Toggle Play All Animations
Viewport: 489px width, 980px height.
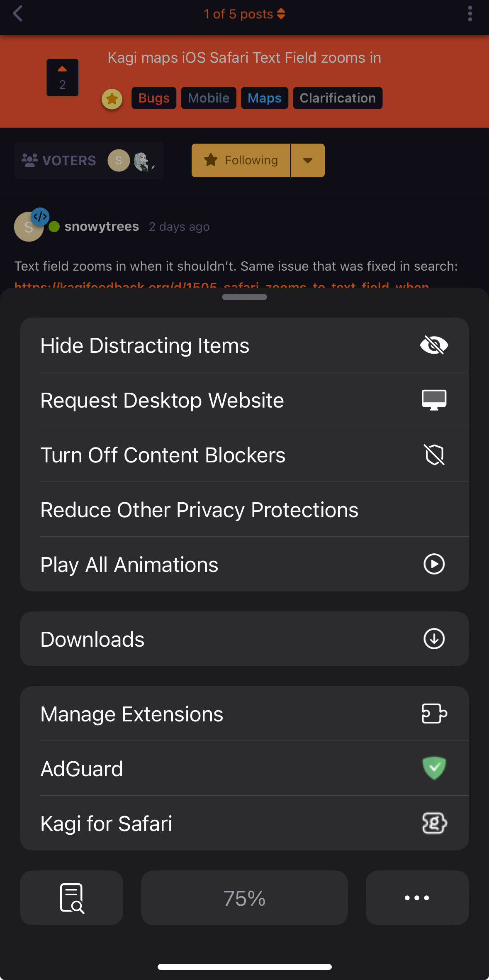244,565
